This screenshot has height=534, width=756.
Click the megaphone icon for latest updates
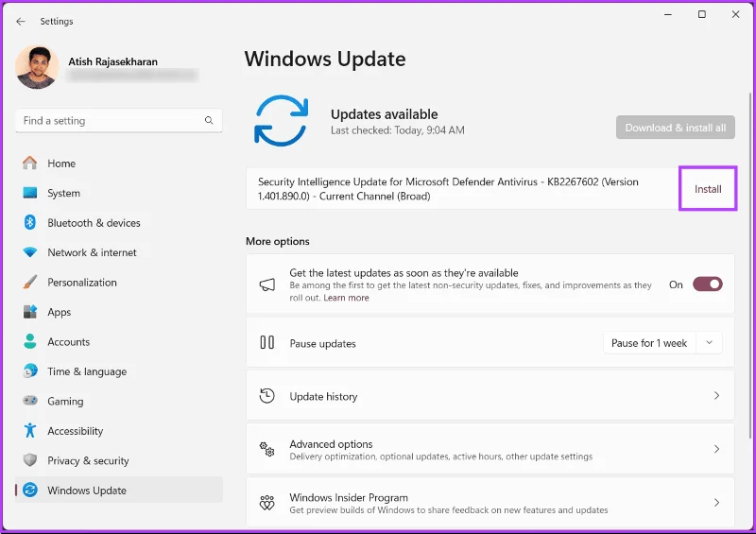click(267, 284)
